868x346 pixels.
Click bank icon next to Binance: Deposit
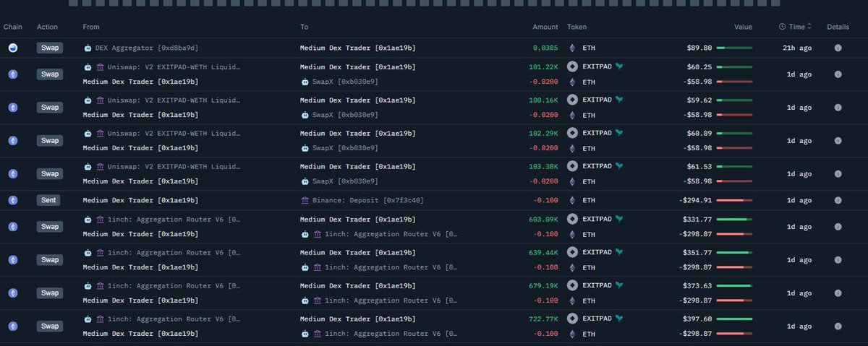305,200
